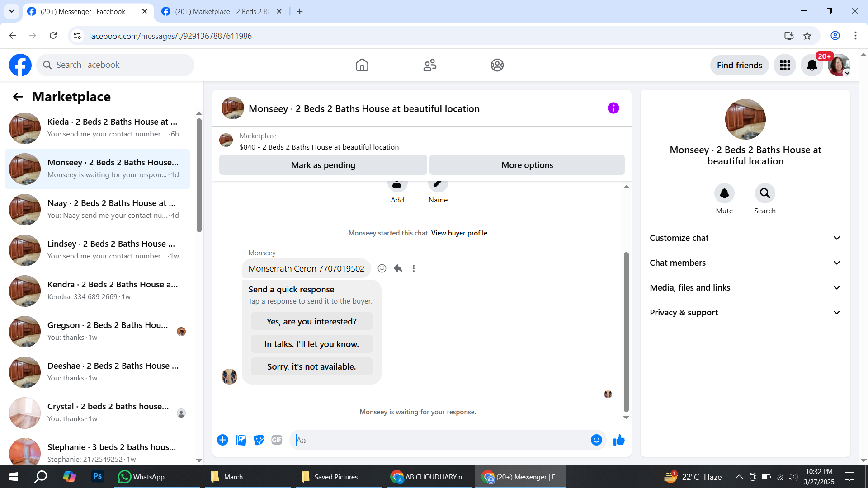This screenshot has height=488, width=868.
Task: Open the GIF picker icon
Action: pos(277,440)
